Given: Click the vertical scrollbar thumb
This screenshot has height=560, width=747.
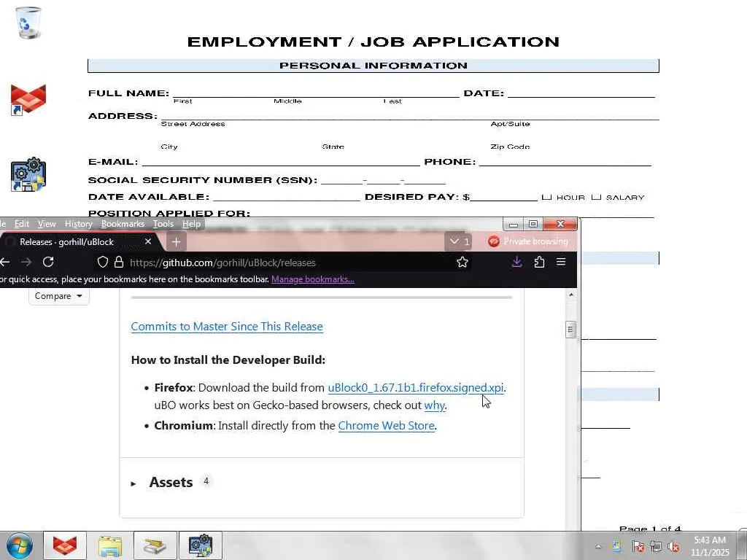Looking at the screenshot, I should [x=570, y=329].
